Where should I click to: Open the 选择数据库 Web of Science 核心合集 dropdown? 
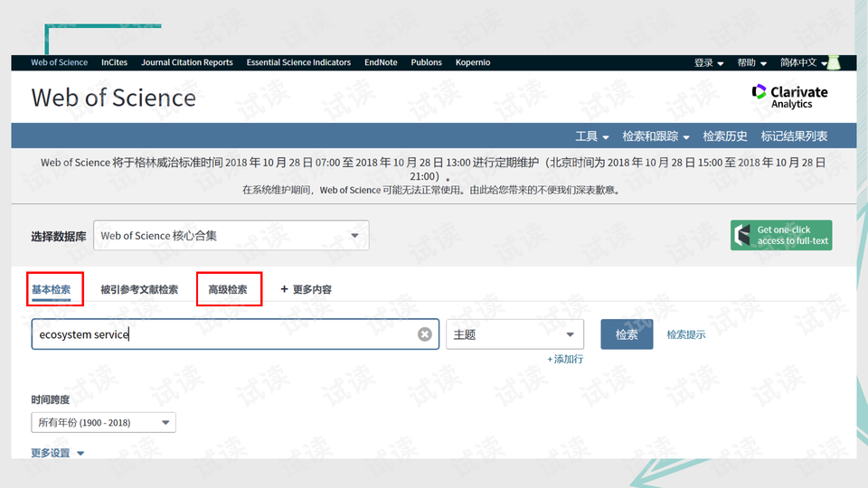(x=231, y=236)
